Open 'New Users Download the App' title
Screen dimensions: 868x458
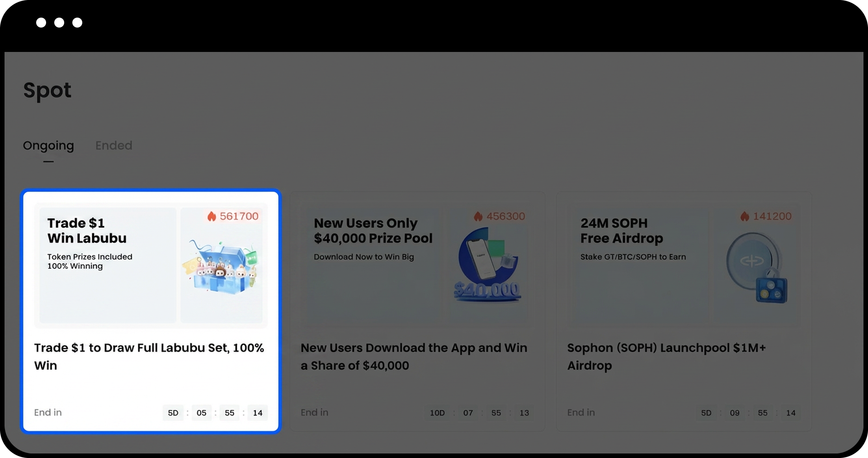point(414,356)
